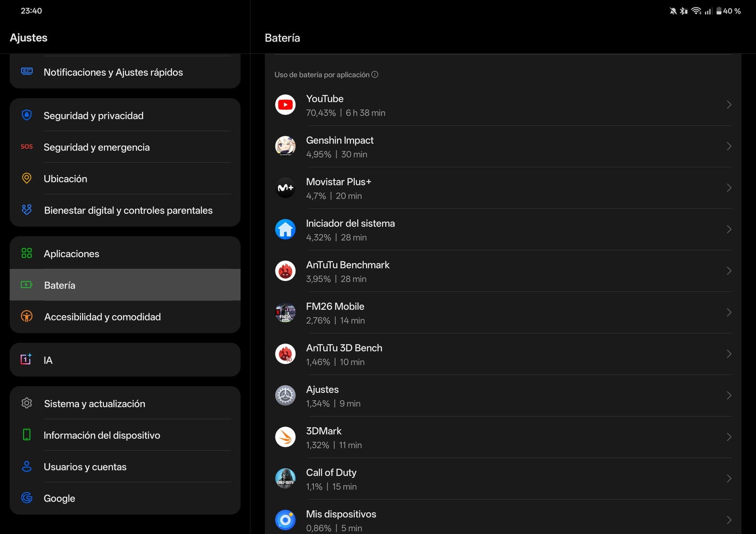Tap the FM26 Mobile app icon
Image resolution: width=756 pixels, height=534 pixels.
285,313
